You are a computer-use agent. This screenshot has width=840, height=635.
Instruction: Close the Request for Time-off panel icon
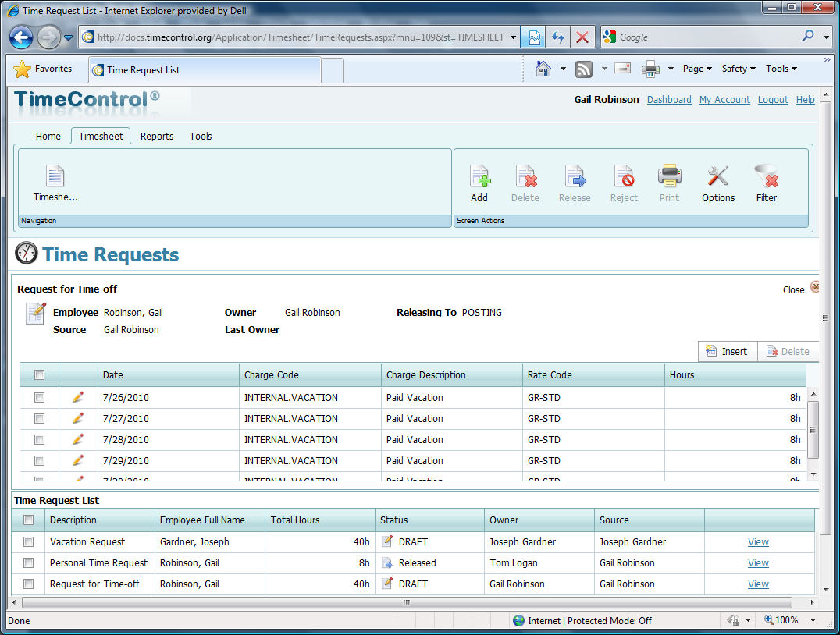tap(815, 287)
